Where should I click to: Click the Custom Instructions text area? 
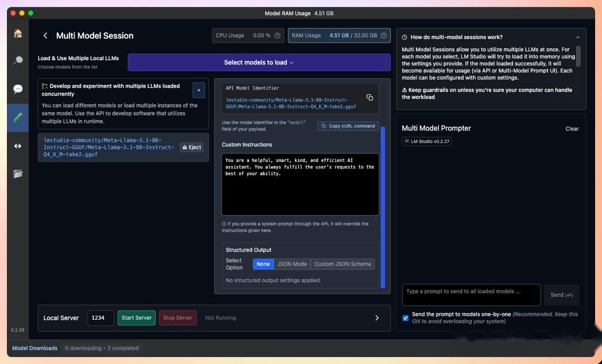tap(300, 184)
